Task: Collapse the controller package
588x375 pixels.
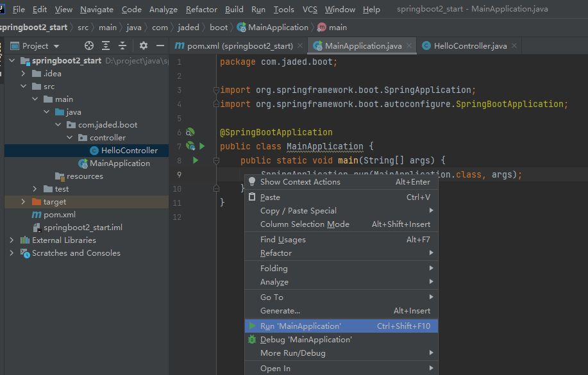Action: (69, 138)
